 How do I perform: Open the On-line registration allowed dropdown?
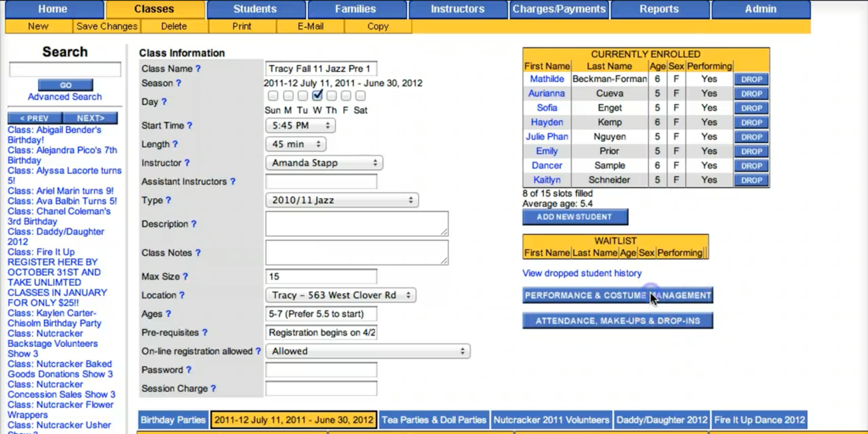368,351
